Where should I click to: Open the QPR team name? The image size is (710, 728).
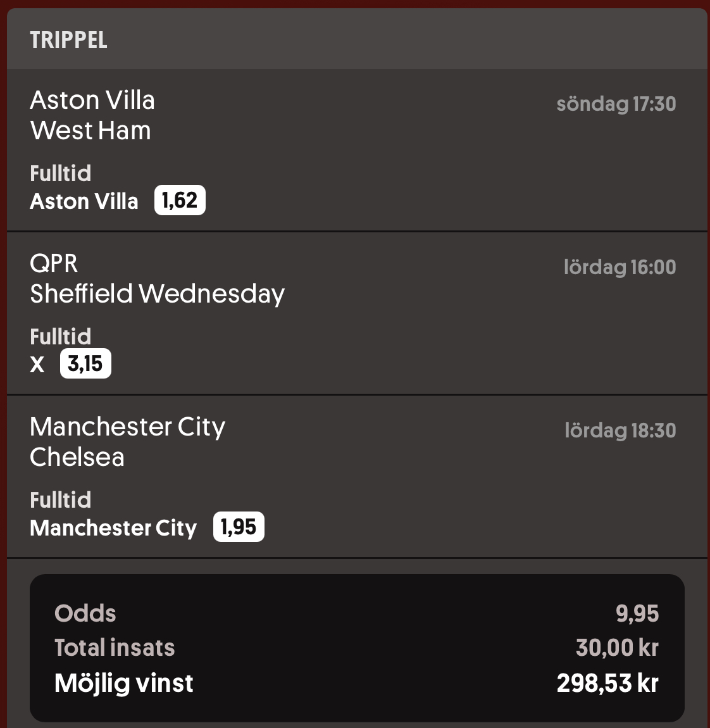[x=54, y=263]
